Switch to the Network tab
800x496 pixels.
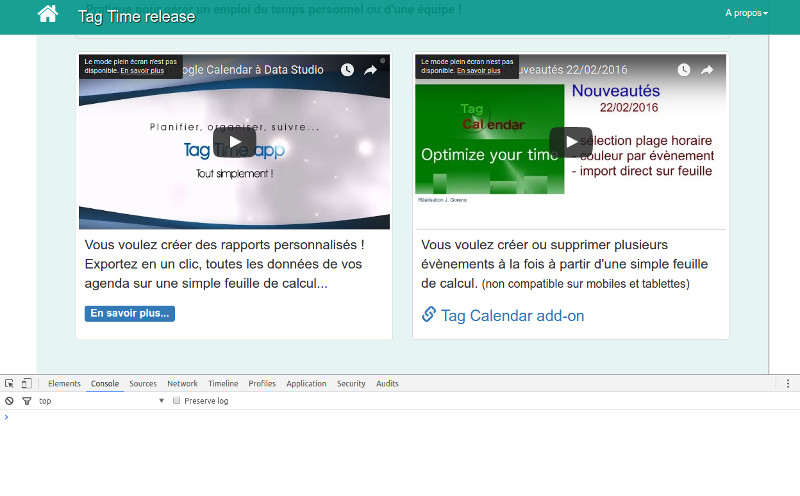pos(182,384)
